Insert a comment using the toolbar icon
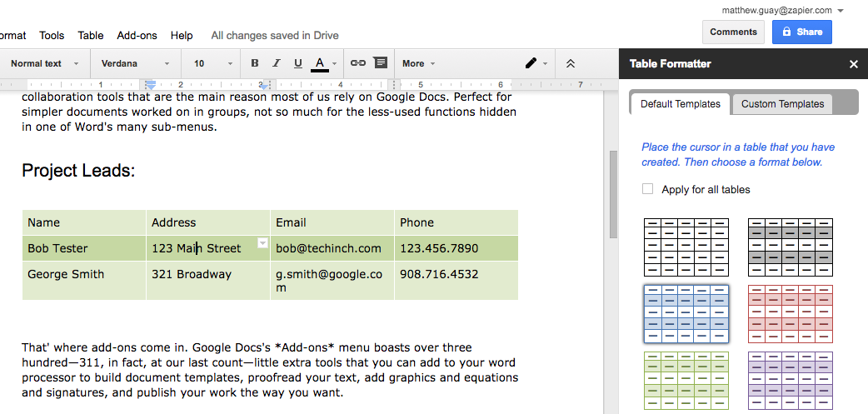This screenshot has height=414, width=868. click(x=380, y=63)
